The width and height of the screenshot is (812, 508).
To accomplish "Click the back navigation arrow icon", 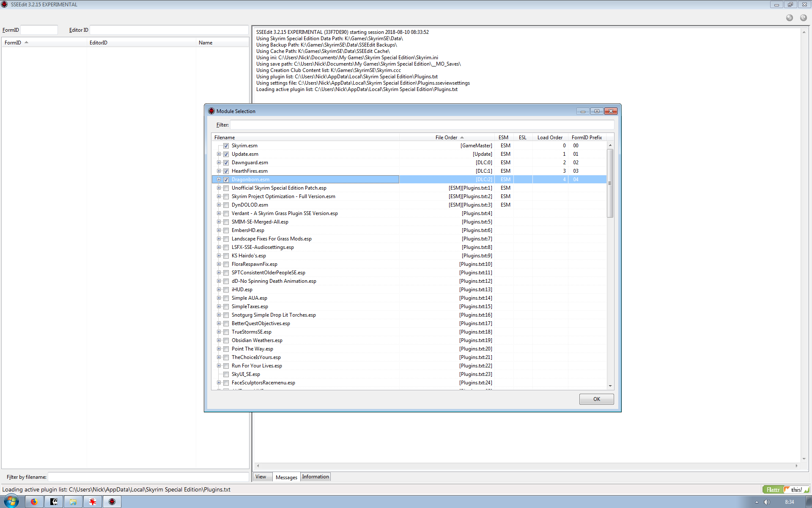I will pyautogui.click(x=789, y=18).
